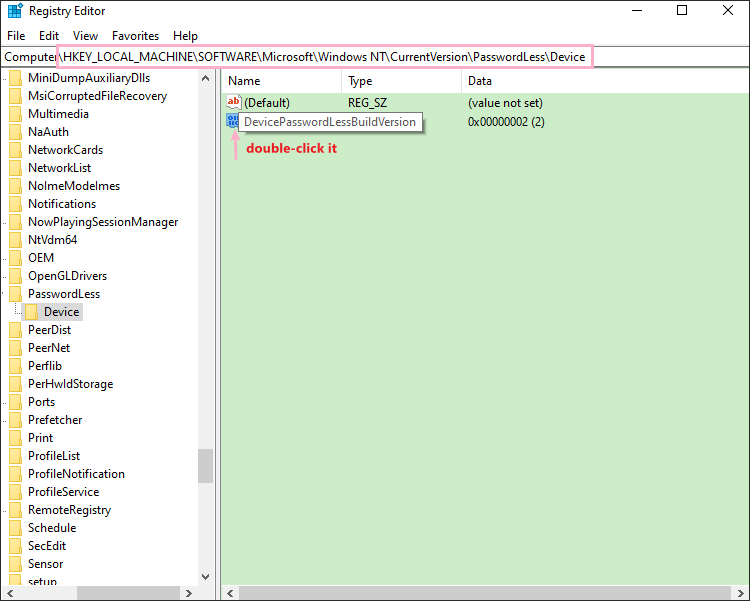
Task: Click tree pane horizontal scroll right arrow
Action: pyautogui.click(x=189, y=593)
